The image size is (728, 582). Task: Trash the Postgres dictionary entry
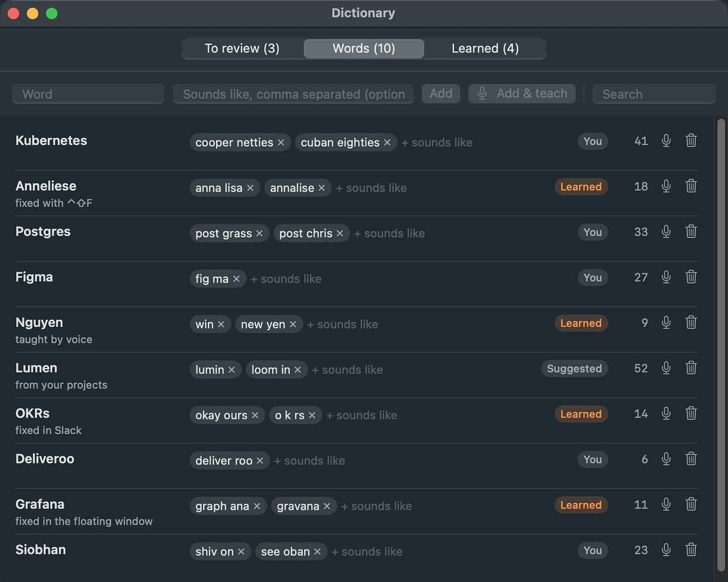(x=691, y=232)
